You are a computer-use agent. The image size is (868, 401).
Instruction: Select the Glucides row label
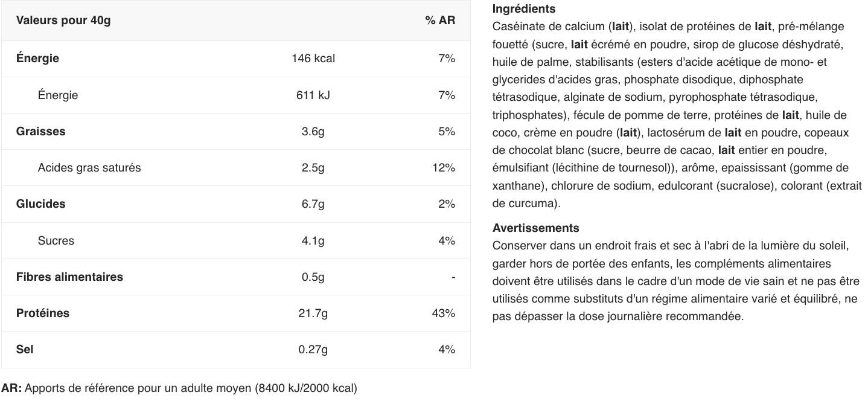pyautogui.click(x=40, y=204)
